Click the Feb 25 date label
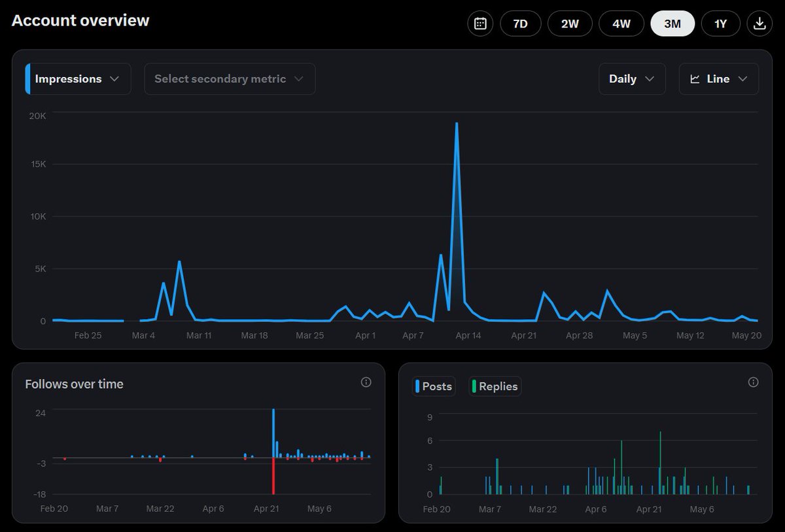Viewport: 785px width, 532px height. click(x=88, y=335)
